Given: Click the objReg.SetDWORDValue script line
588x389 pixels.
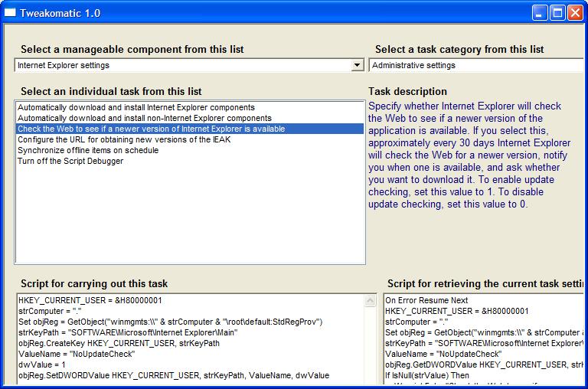Looking at the screenshot, I should (174, 375).
